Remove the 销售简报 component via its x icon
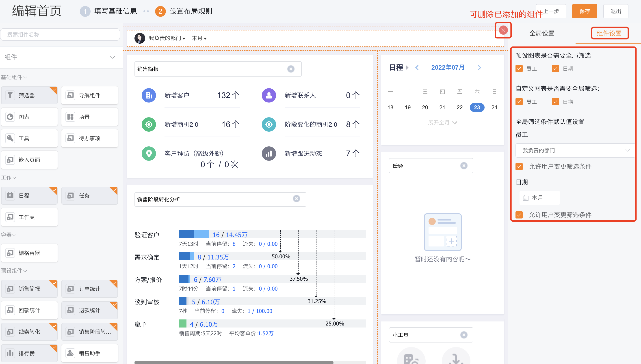 click(x=291, y=69)
